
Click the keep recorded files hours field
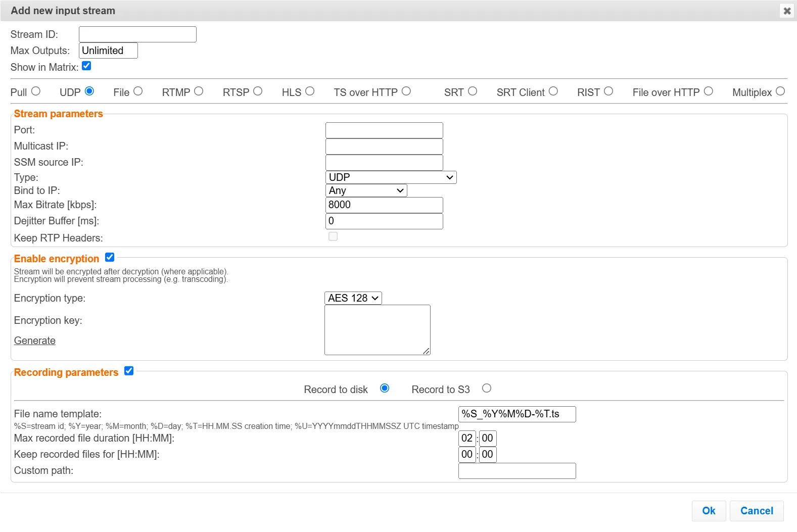coord(467,455)
